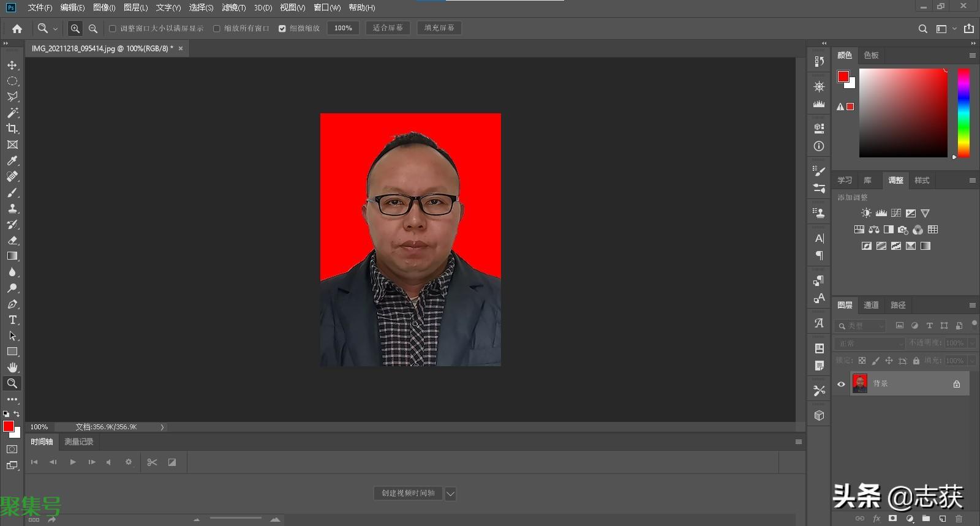This screenshot has width=980, height=526.
Task: Open the Color panel options menu
Action: [x=972, y=55]
